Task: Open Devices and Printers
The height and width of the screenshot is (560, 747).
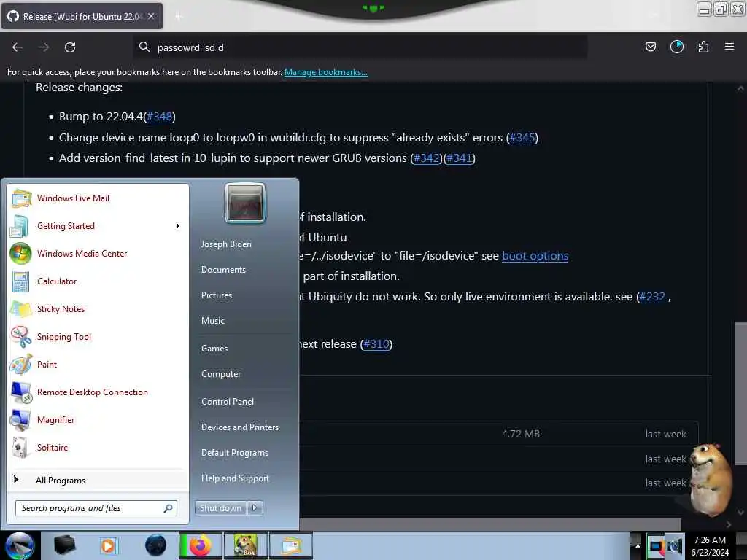Action: click(239, 427)
